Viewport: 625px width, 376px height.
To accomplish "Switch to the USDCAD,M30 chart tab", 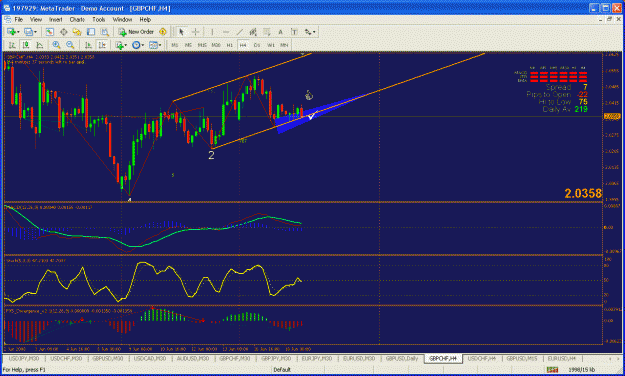I will 149,359.
